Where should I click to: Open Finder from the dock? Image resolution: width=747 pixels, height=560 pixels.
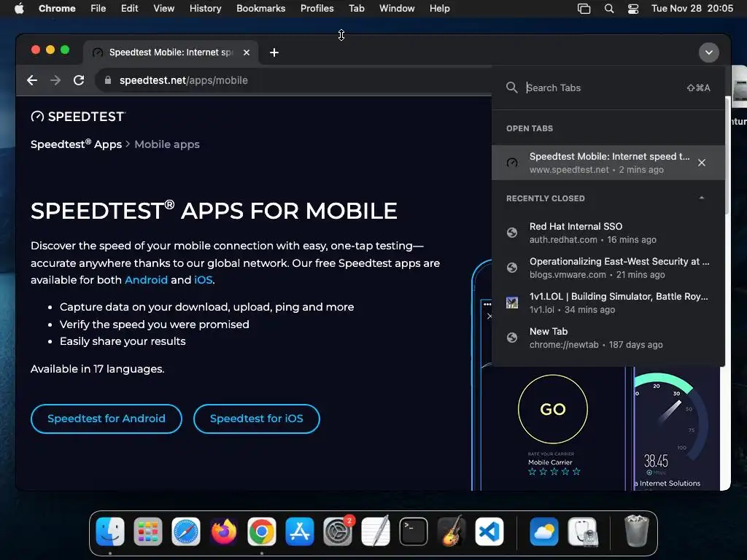coord(110,532)
